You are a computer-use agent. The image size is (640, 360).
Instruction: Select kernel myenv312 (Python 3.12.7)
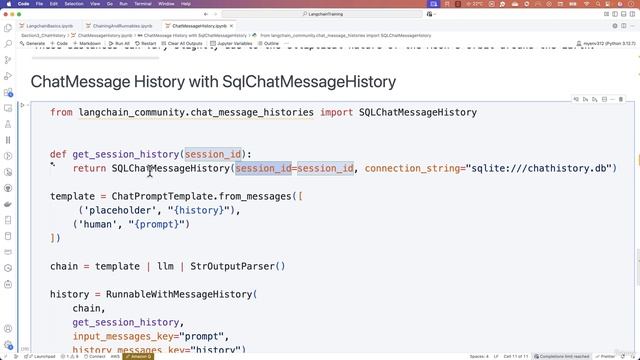(606, 43)
